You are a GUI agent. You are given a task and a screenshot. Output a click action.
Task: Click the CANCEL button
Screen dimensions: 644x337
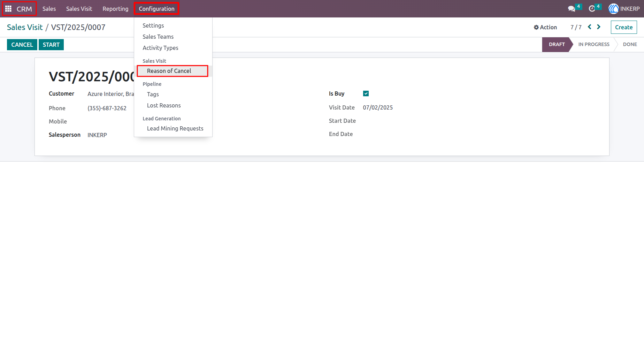tap(22, 45)
